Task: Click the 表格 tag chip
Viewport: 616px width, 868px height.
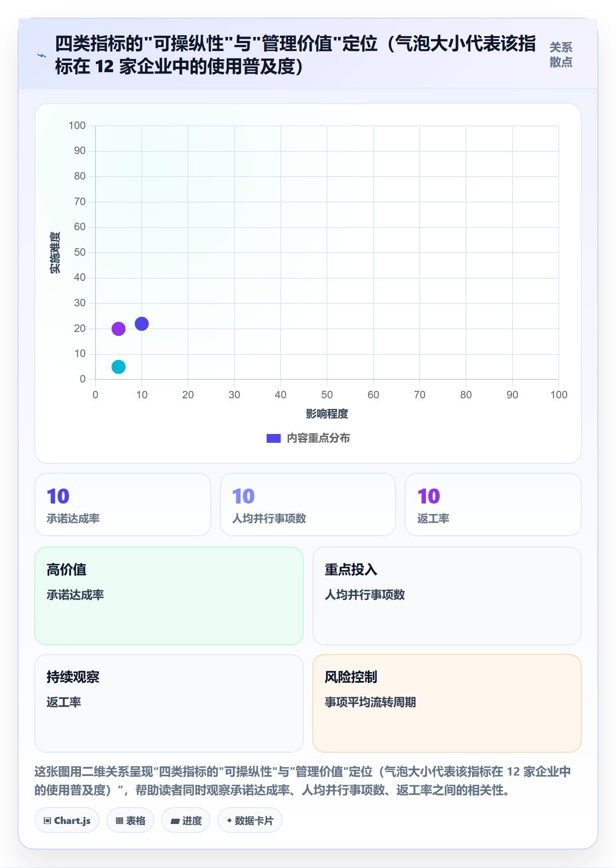Action: click(130, 820)
